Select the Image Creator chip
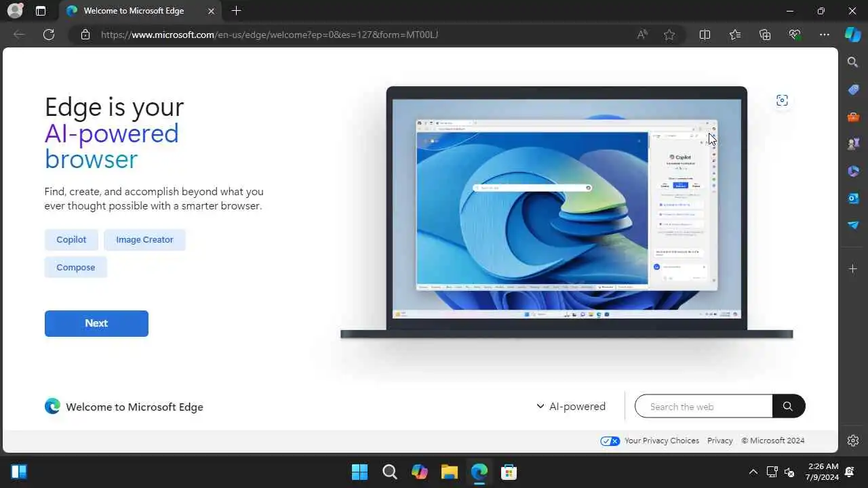The width and height of the screenshot is (868, 488). point(144,240)
